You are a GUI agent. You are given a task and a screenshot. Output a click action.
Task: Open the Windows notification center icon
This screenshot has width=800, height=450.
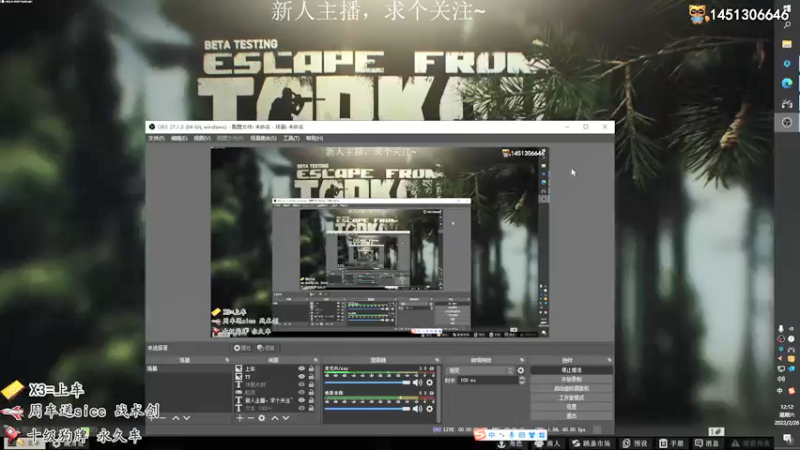[x=788, y=438]
